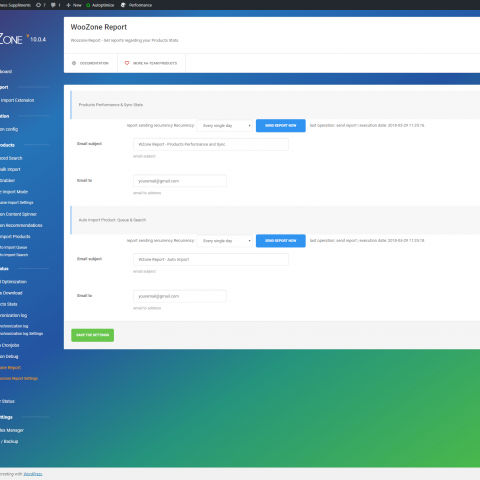Viewport: 480px width, 480px height.
Task: Click the Autoptimize green status icon
Action: tap(88, 5)
